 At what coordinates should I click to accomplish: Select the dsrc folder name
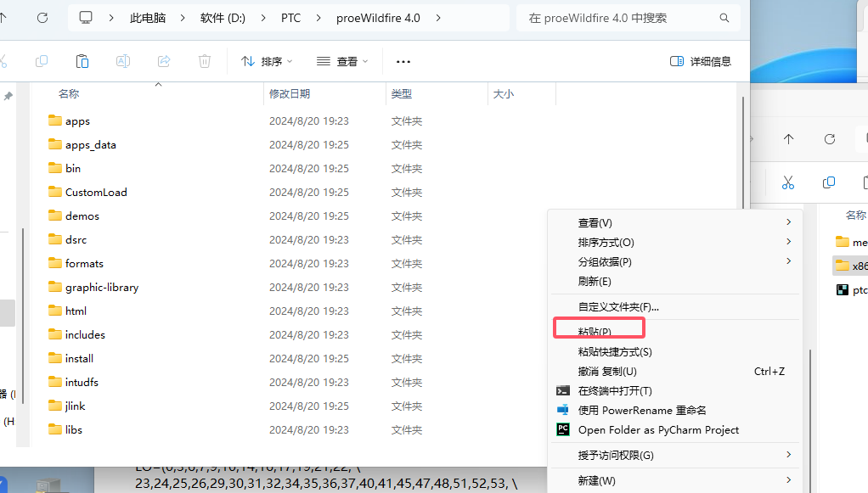click(76, 239)
